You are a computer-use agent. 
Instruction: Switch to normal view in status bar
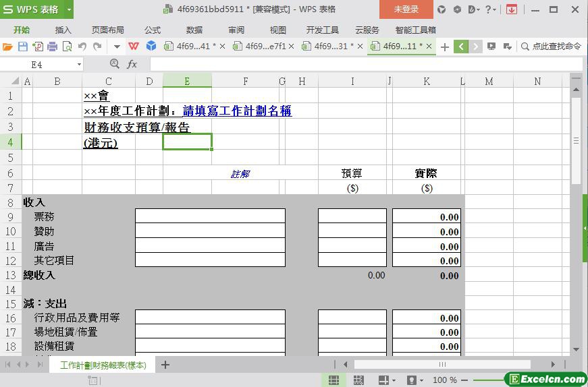click(333, 380)
